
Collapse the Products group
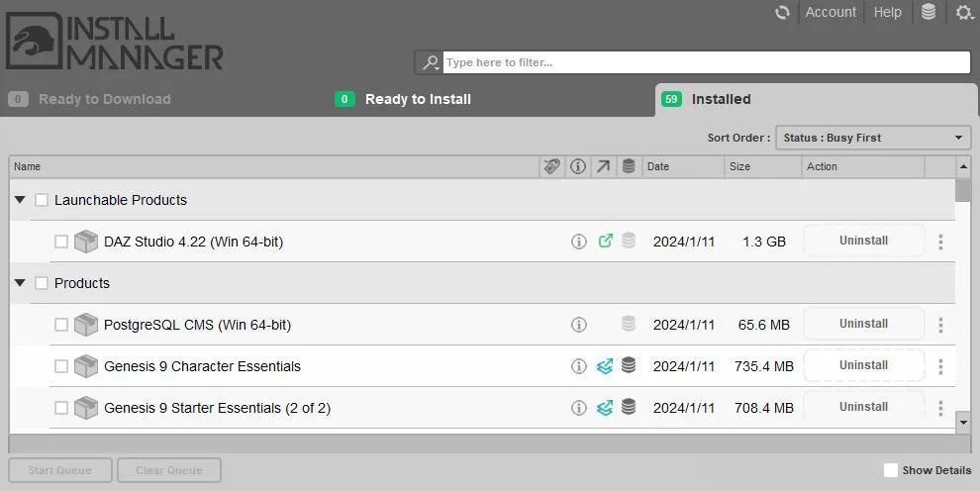click(20, 283)
